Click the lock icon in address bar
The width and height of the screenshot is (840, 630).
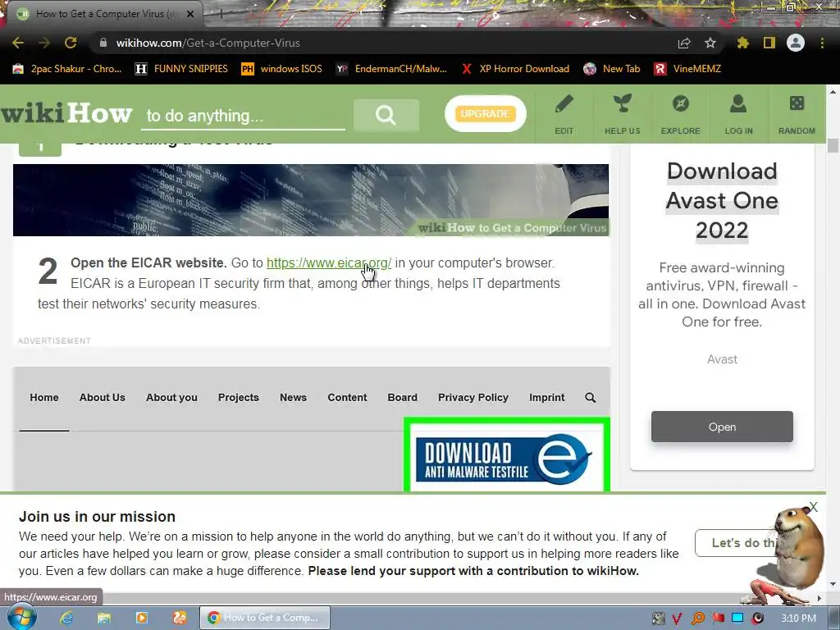[103, 43]
